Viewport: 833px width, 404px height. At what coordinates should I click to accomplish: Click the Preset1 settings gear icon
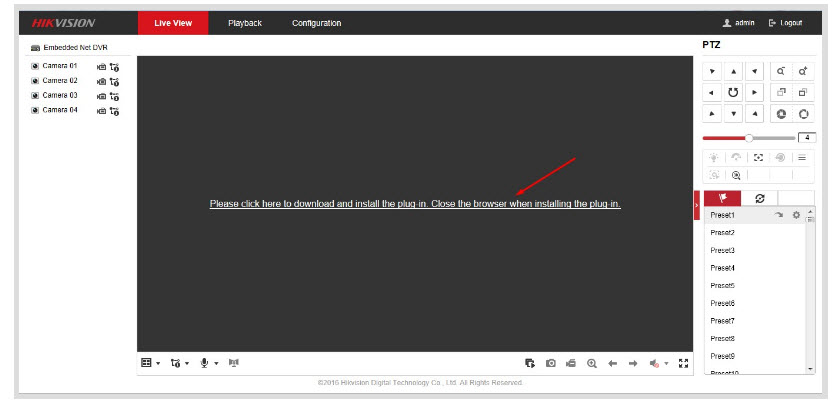pos(796,215)
